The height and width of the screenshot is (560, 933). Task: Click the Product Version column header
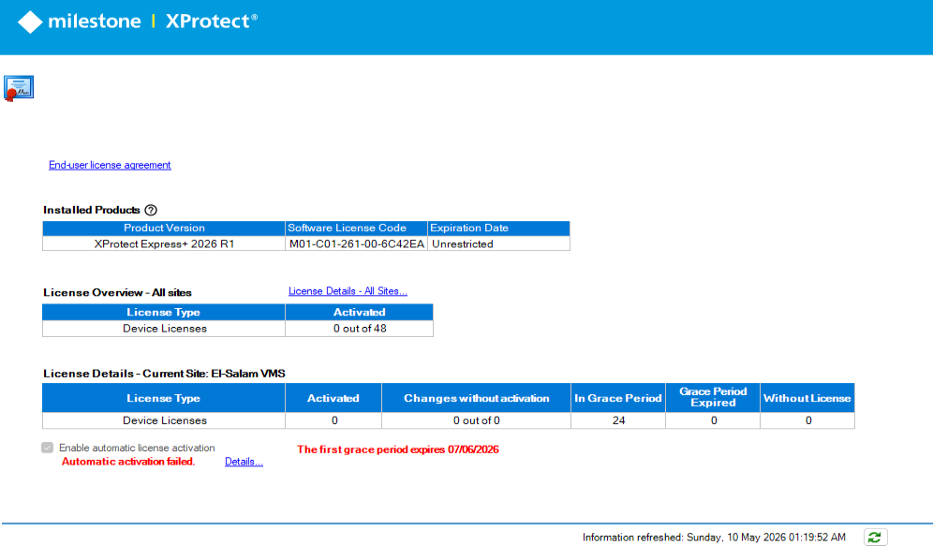click(x=164, y=228)
